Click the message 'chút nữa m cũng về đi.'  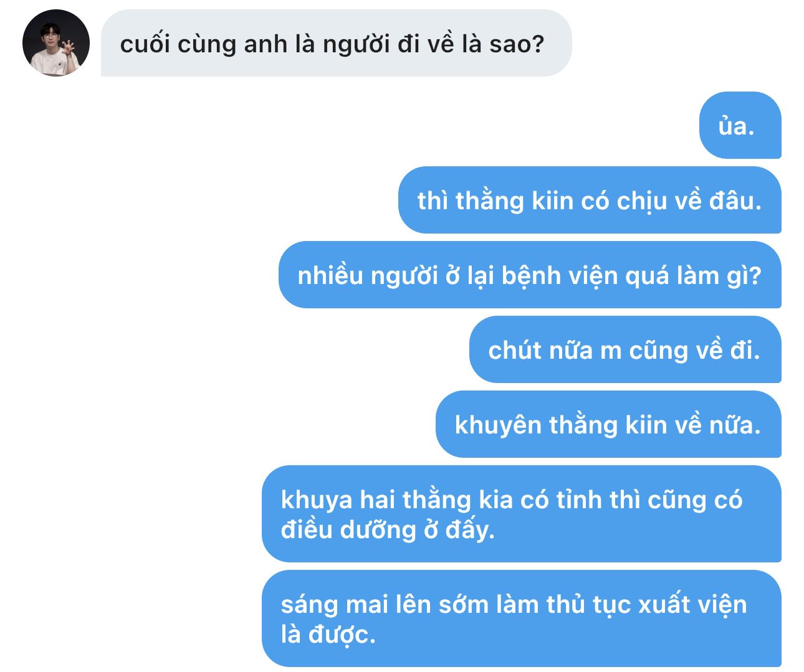point(625,349)
